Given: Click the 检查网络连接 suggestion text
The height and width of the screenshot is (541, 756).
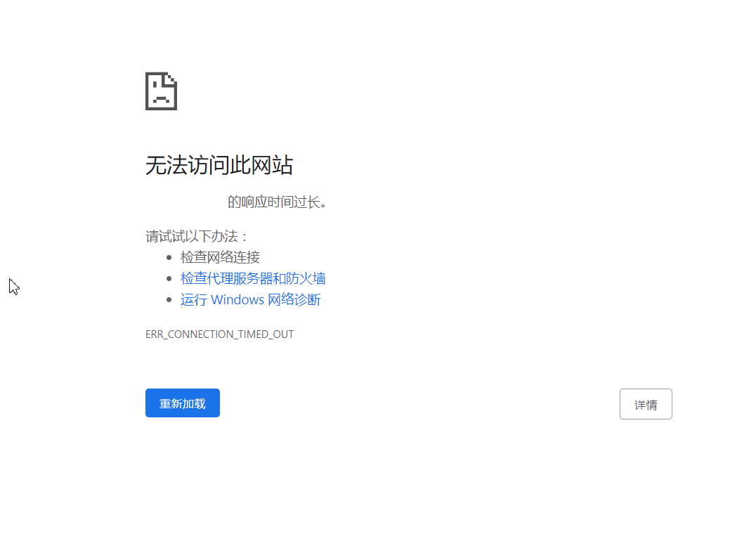Looking at the screenshot, I should point(220,257).
